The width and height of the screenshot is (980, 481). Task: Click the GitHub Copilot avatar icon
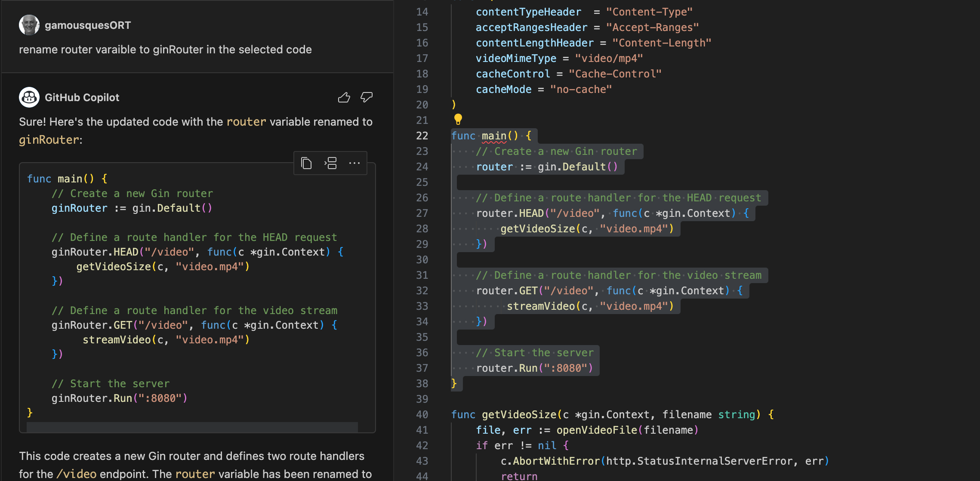[x=29, y=97]
